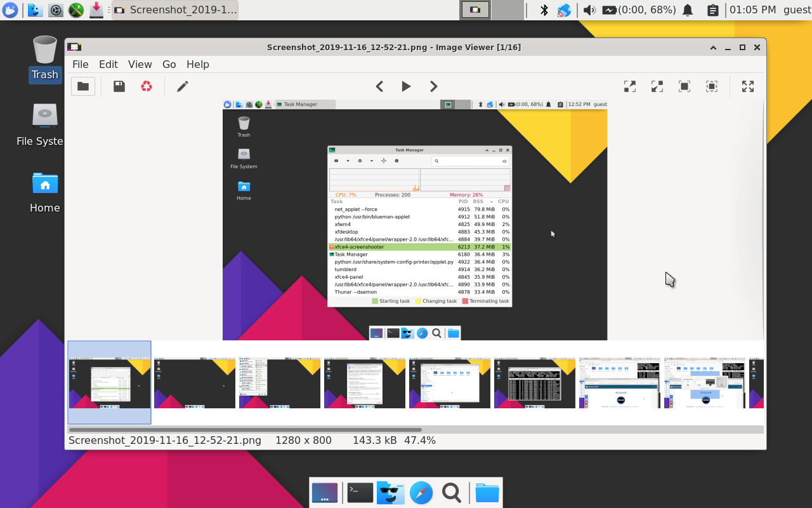This screenshot has width=812, height=508.
Task: Switch to the second workspace in the pager
Action: pos(507,10)
